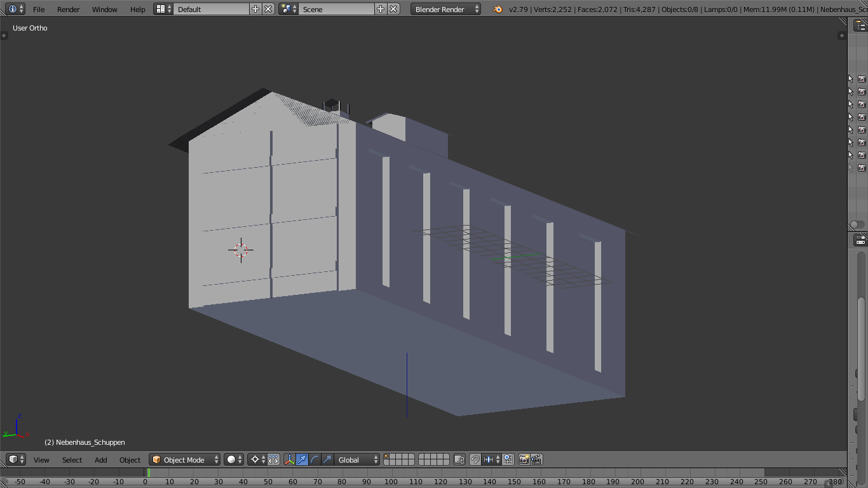Open the Global transform orientation dropdown

(x=357, y=459)
